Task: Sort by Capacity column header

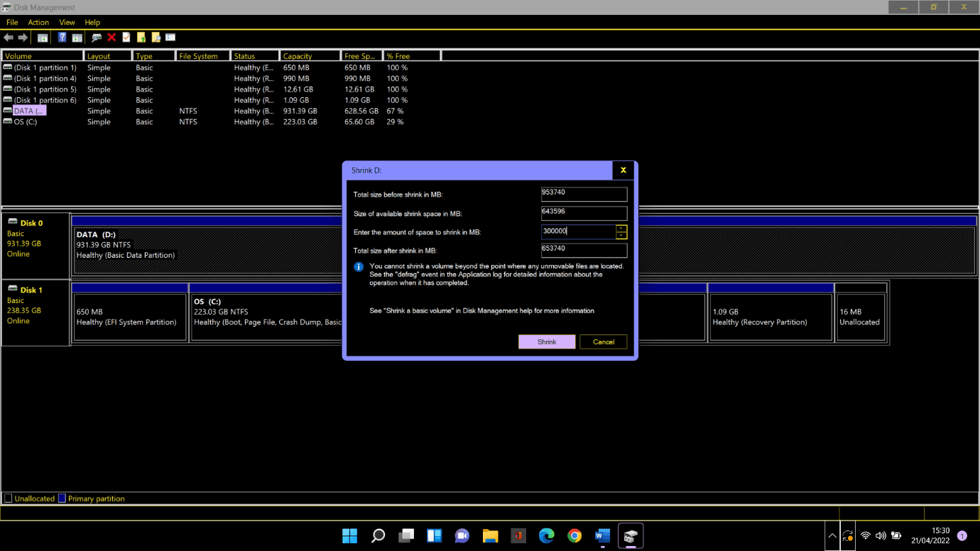Action: (x=310, y=55)
